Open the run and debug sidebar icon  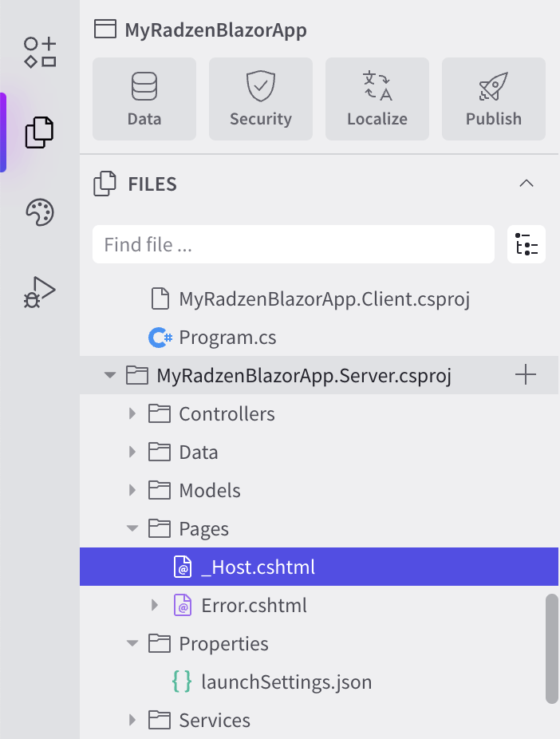(x=40, y=293)
